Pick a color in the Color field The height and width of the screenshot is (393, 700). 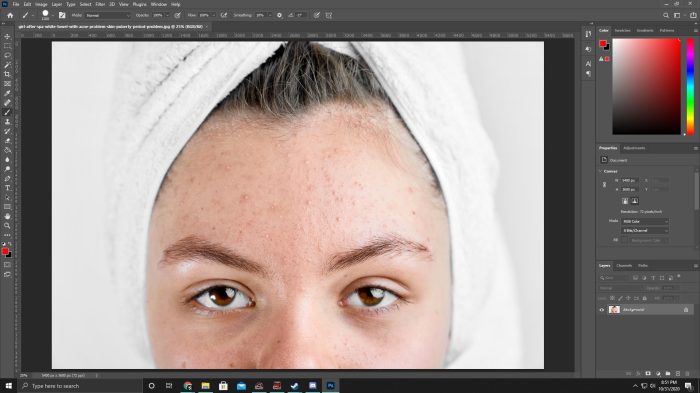[646, 86]
